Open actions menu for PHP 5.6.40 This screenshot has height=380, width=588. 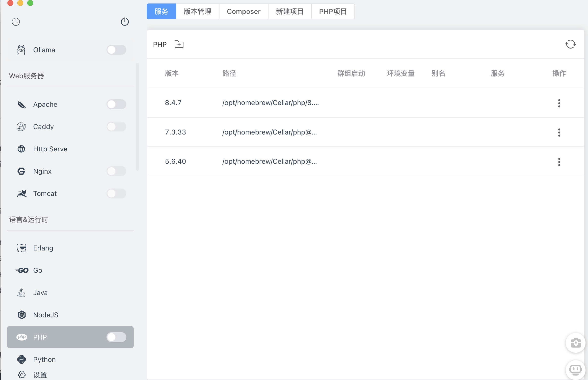point(559,162)
